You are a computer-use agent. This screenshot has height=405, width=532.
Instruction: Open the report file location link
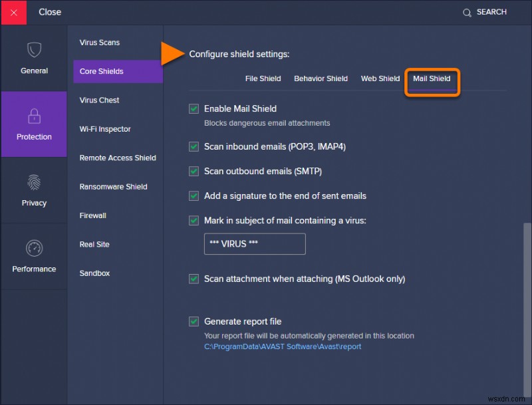pyautogui.click(x=283, y=346)
